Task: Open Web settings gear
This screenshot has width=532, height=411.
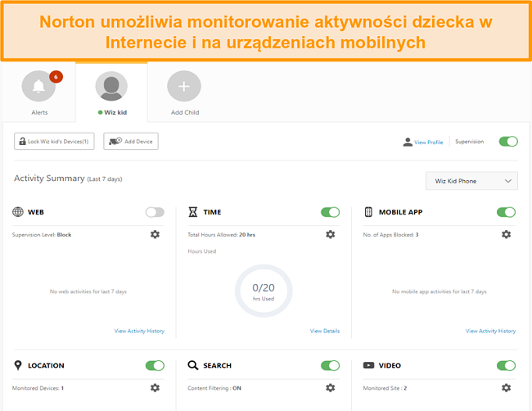Action: tap(155, 234)
